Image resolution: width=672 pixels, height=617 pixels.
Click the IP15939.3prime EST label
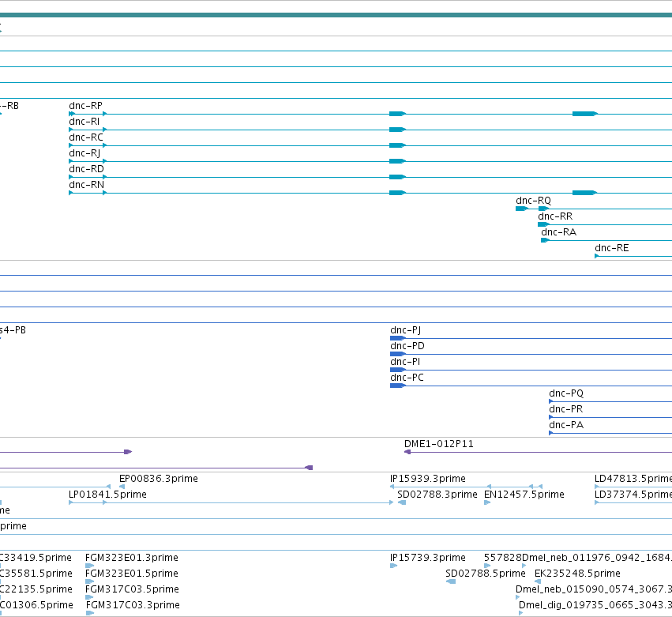click(x=428, y=479)
